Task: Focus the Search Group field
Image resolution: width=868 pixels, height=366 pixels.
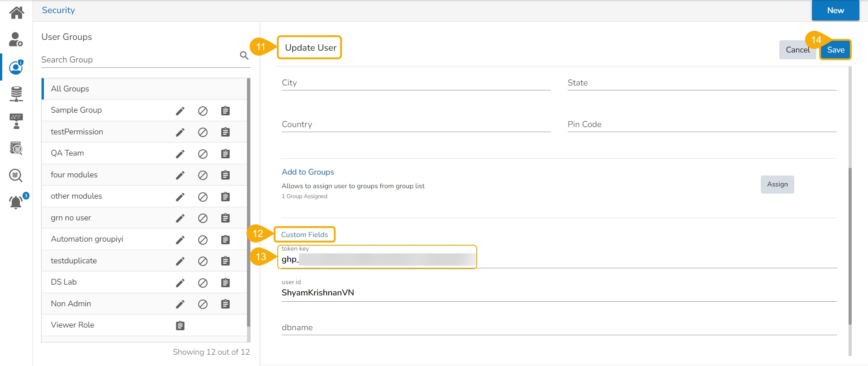Action: tap(138, 60)
